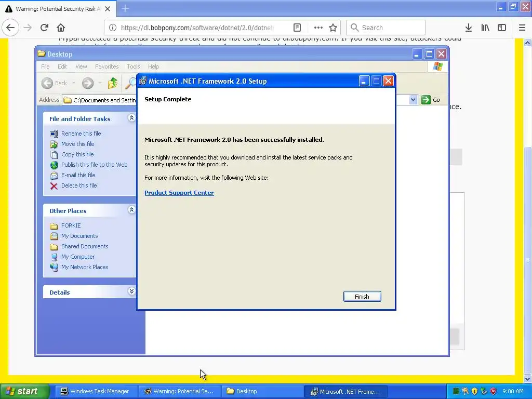Open Help menu in Desktop window

click(x=153, y=66)
